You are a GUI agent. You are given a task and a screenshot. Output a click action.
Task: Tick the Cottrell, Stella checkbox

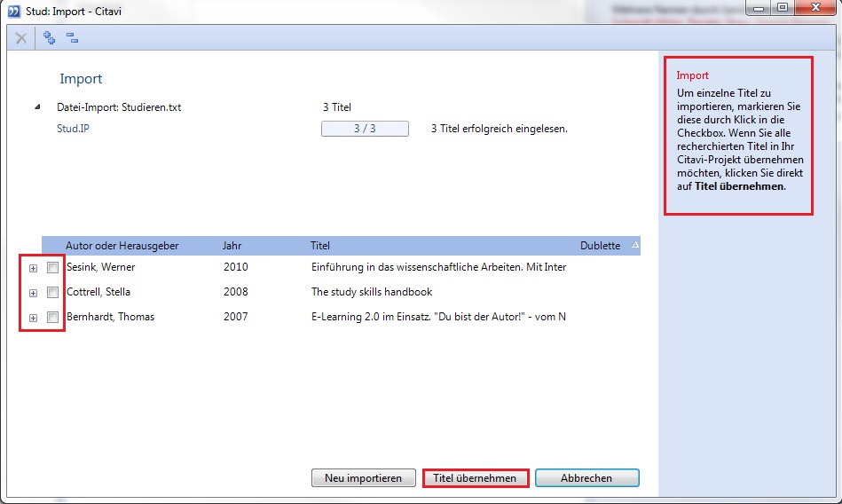[53, 292]
